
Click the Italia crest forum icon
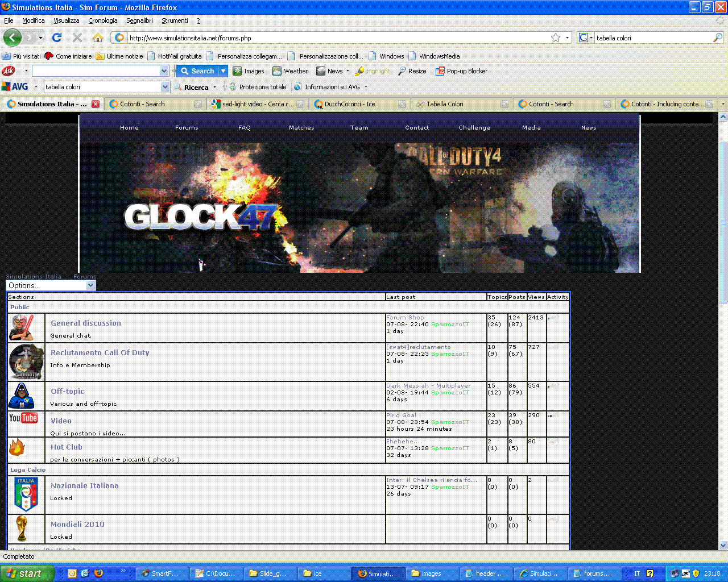(26, 494)
